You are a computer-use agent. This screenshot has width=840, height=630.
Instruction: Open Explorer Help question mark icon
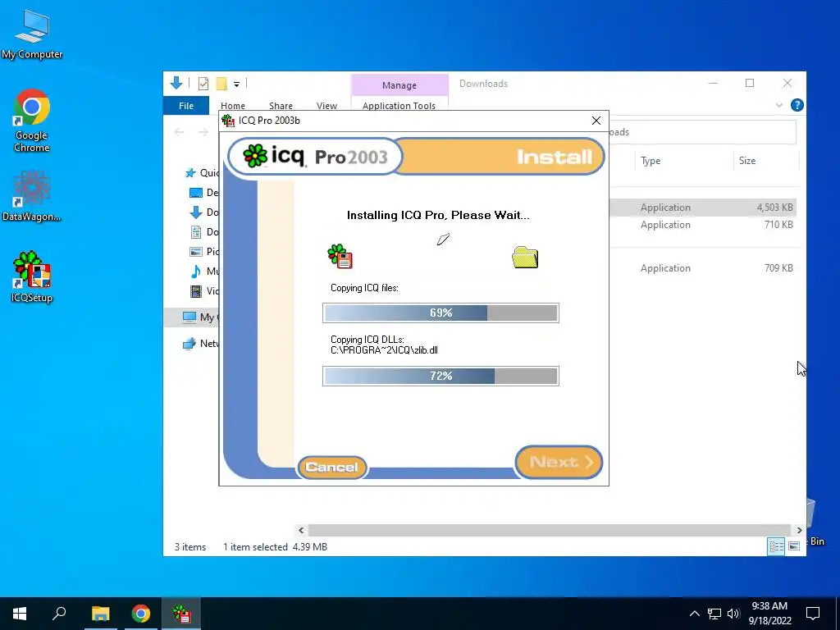click(x=797, y=105)
